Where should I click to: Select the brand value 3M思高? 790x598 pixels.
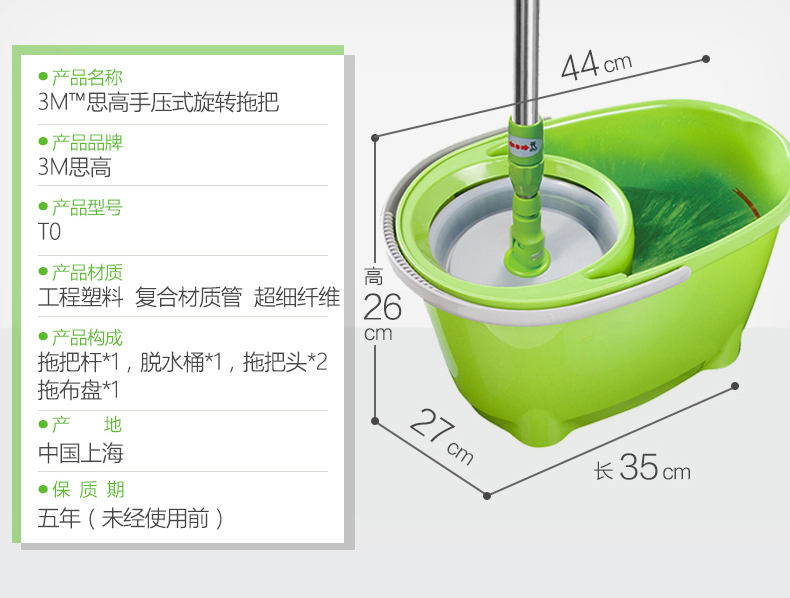coord(75,167)
